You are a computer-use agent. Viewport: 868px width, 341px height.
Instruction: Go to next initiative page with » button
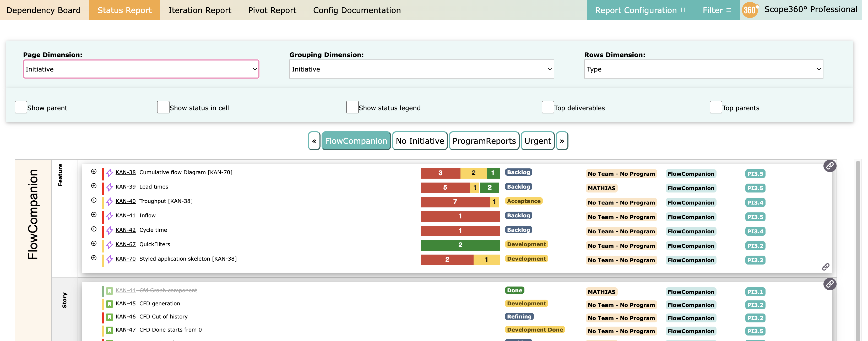click(x=562, y=141)
